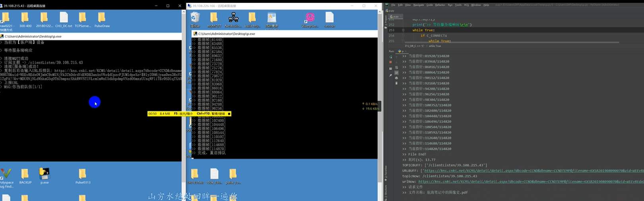
Task: Open the Project tool window side tab
Action: coord(386,22)
